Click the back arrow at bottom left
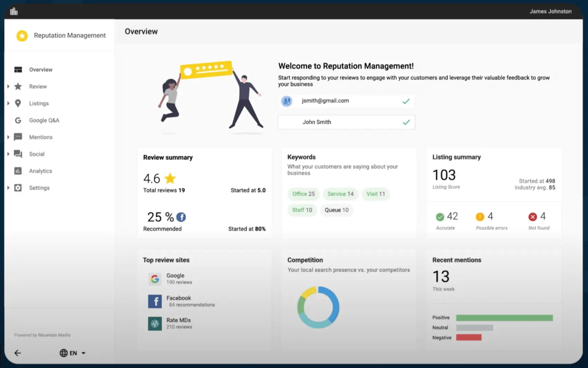The height and width of the screenshot is (368, 588). pos(18,353)
